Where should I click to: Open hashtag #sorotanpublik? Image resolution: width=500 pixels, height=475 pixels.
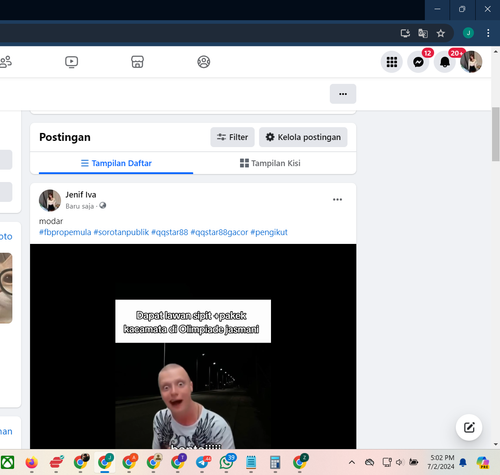(121, 232)
